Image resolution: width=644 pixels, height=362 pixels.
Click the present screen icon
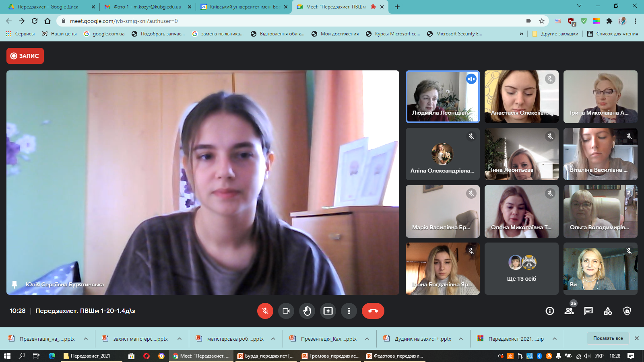(328, 311)
